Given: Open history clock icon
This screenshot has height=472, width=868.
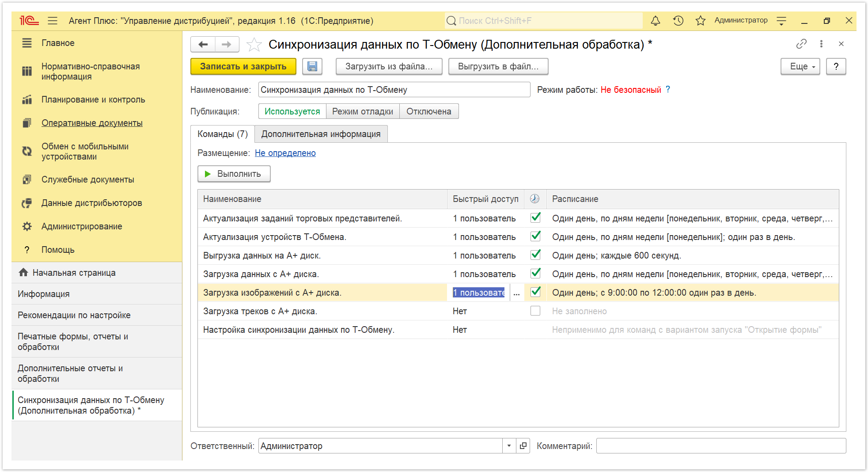Looking at the screenshot, I should (678, 21).
